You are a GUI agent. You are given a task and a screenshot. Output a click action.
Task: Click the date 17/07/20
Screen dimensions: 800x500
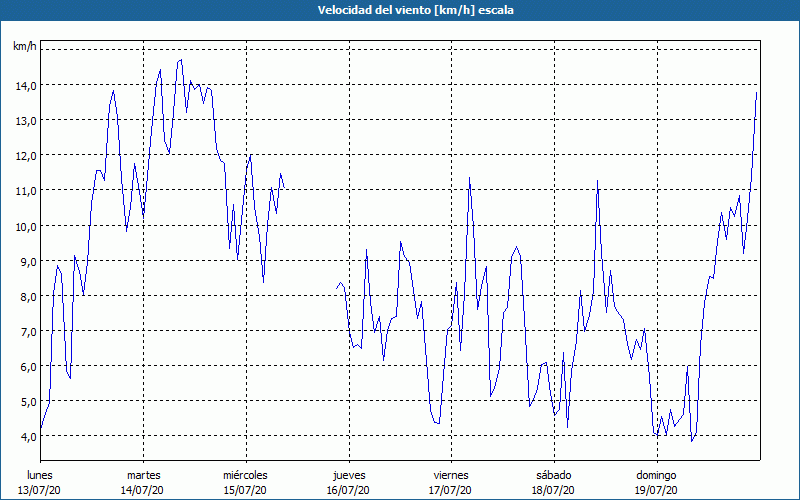[x=452, y=490]
